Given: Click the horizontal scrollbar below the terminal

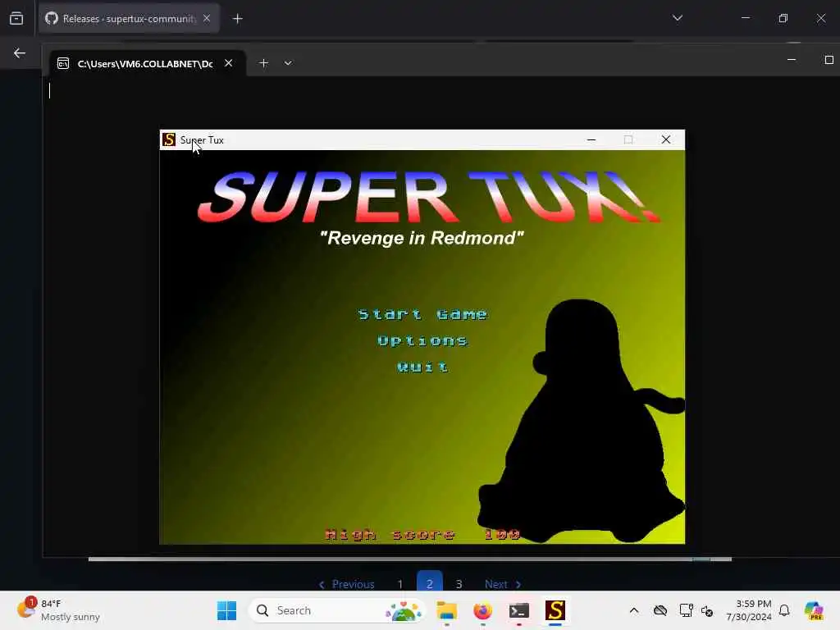Looking at the screenshot, I should click(x=410, y=559).
